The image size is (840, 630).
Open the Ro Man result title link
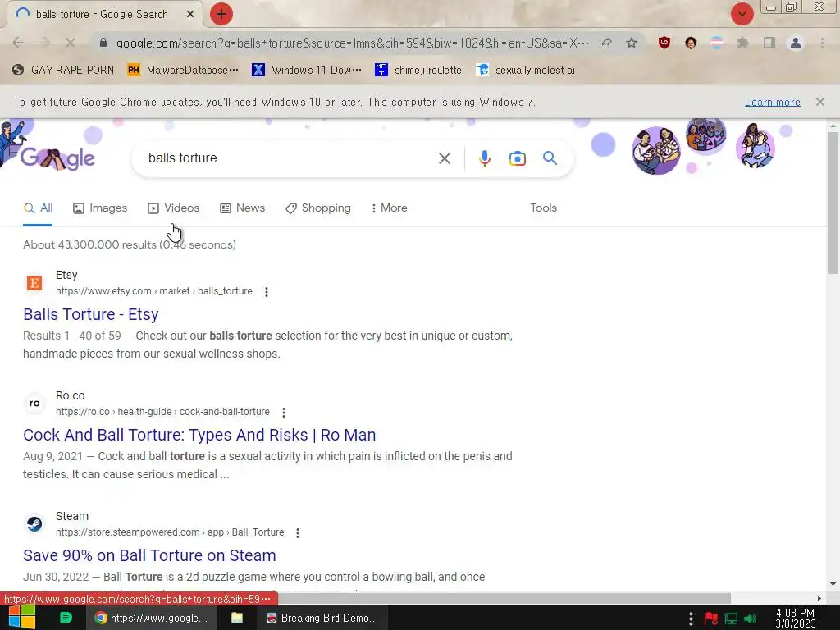(199, 435)
